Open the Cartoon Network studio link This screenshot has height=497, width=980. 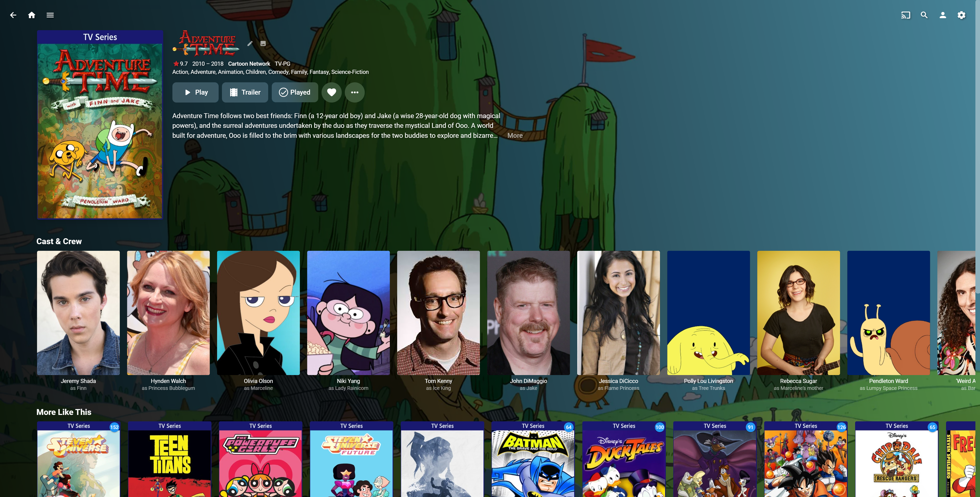249,64
